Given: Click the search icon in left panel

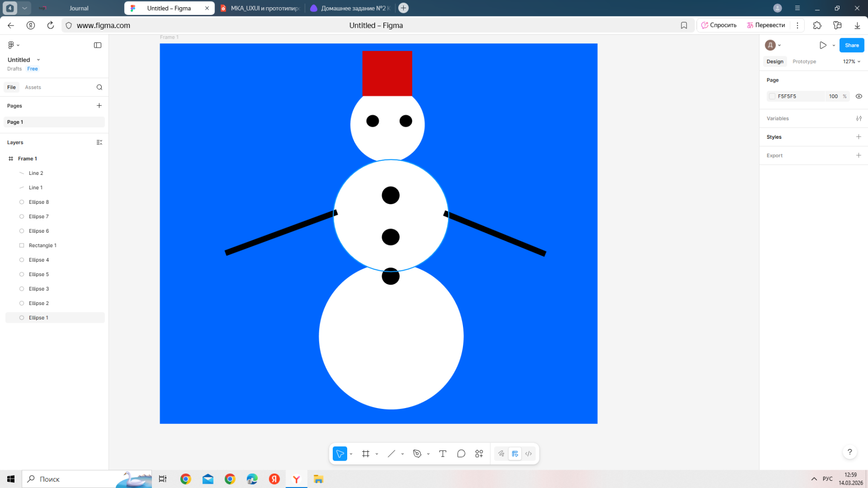Looking at the screenshot, I should click(x=99, y=87).
